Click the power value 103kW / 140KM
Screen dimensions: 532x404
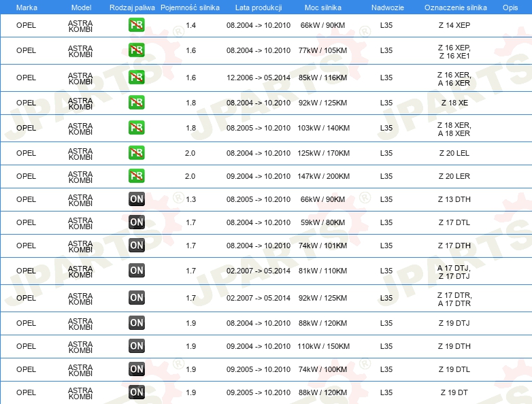(323, 128)
